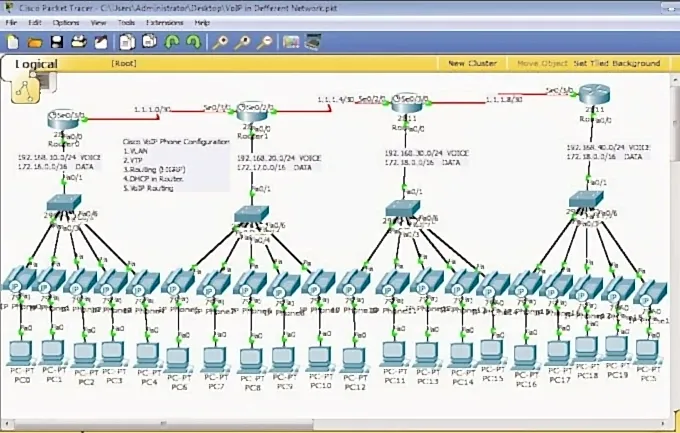
Task: Open the File menu
Action: click(11, 23)
